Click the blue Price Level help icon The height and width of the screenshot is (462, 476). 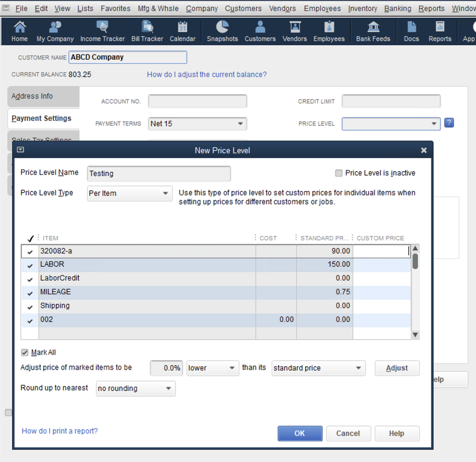449,123
